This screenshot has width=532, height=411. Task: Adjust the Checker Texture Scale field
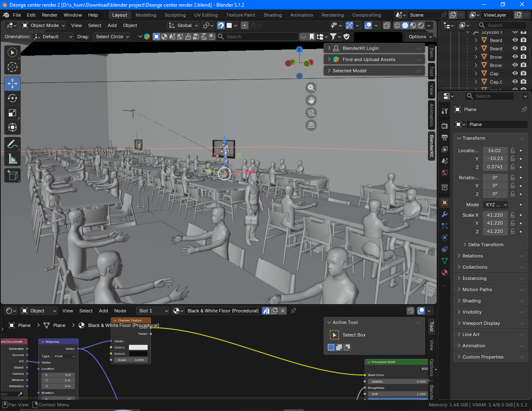pos(131,360)
